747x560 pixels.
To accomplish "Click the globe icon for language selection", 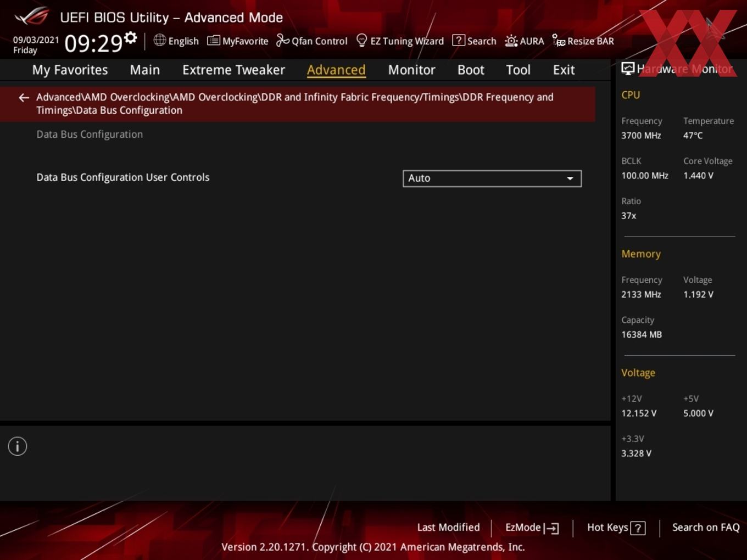I will tap(159, 40).
